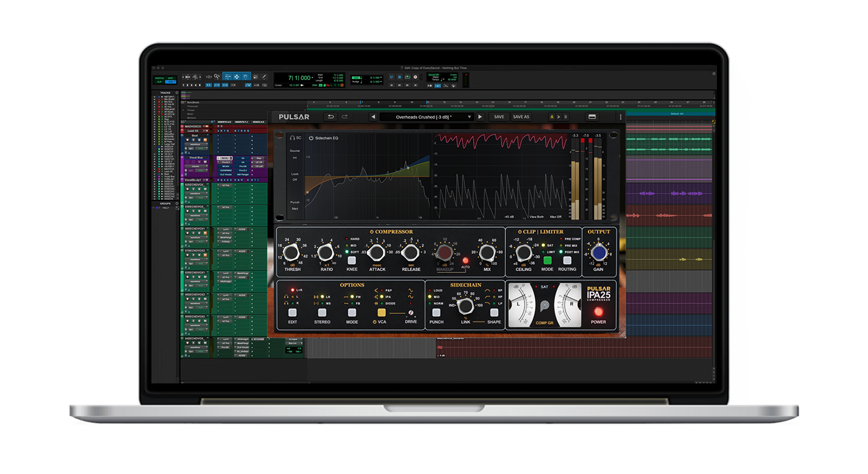Open the plugin options kebab menu
Screen dimensions: 868x474
[x=622, y=117]
